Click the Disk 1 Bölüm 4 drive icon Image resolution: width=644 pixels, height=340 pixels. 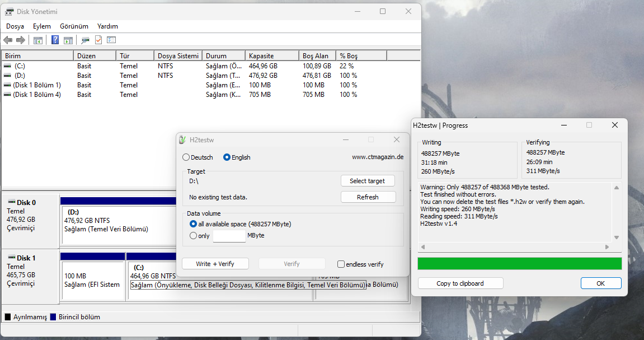(x=7, y=94)
